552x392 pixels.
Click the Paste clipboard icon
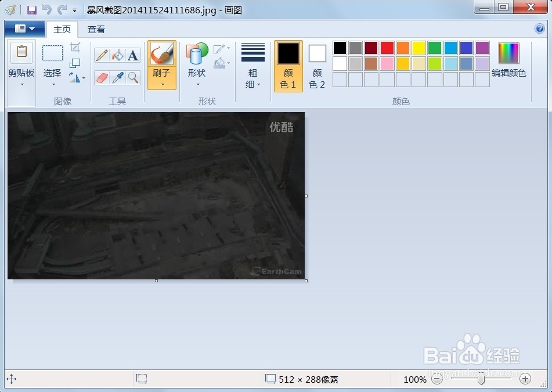tap(21, 52)
